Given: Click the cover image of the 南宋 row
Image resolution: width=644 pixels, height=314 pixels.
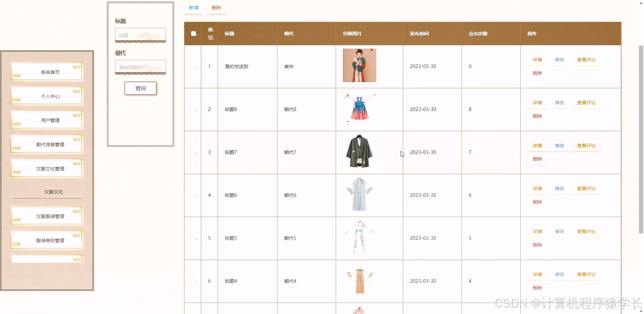Looking at the screenshot, I should click(359, 65).
